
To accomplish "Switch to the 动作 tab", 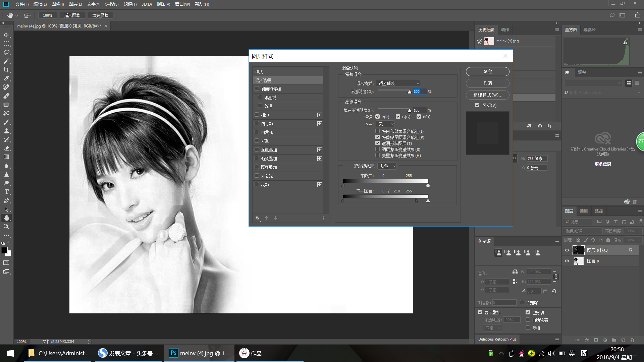I will (505, 30).
